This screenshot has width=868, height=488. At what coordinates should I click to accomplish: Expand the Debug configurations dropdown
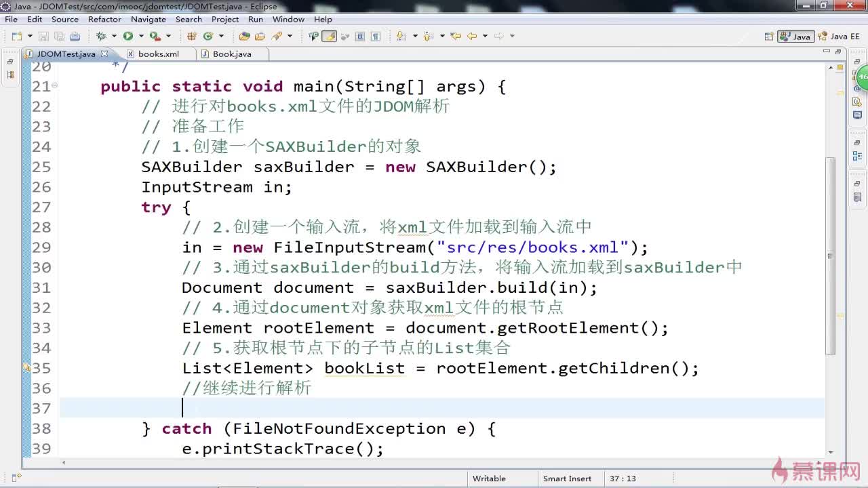coord(113,36)
